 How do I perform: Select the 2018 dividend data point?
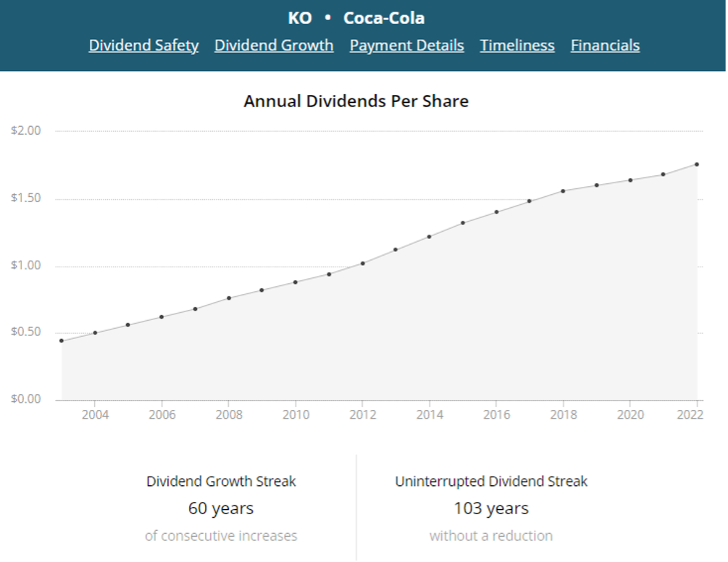point(563,191)
